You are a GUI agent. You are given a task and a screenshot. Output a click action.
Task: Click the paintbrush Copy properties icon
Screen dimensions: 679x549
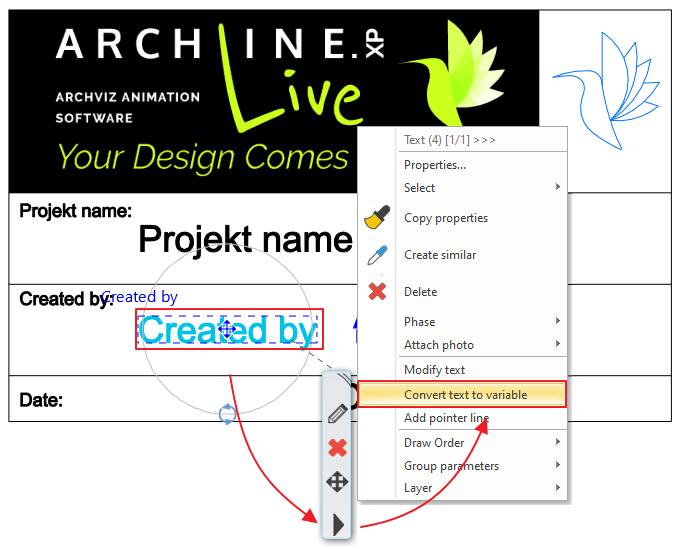coord(377,217)
